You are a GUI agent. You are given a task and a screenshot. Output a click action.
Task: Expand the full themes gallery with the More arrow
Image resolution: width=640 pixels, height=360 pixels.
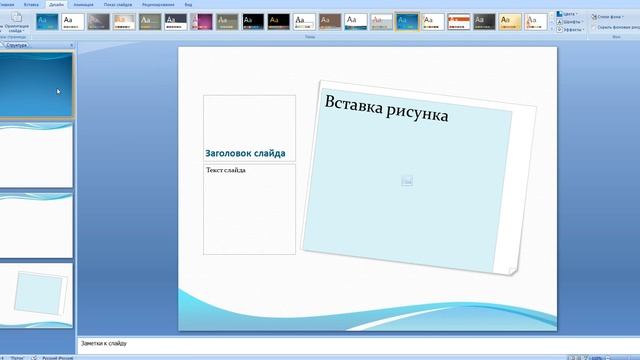[x=551, y=29]
